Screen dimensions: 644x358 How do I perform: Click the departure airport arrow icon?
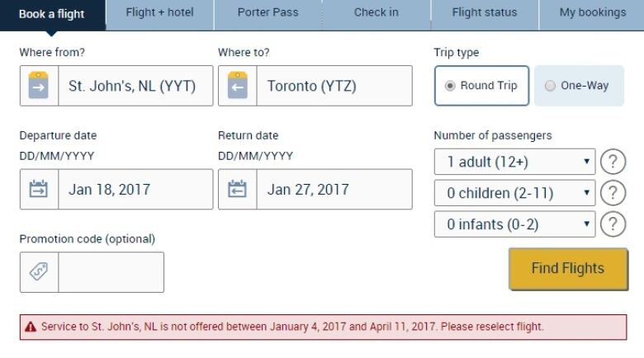tap(38, 86)
